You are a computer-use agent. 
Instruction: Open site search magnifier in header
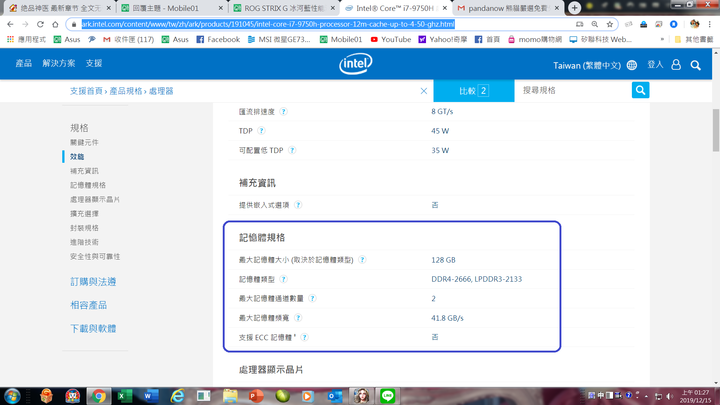696,65
